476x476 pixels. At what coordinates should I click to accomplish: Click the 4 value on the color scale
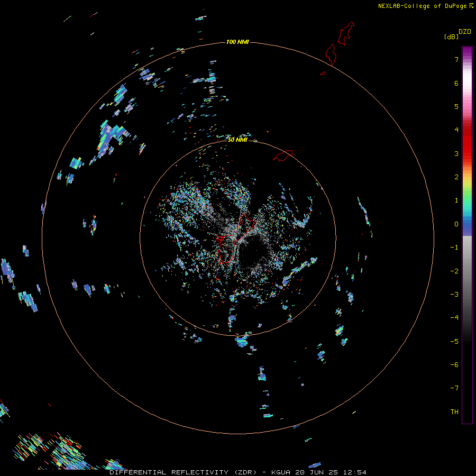456,130
